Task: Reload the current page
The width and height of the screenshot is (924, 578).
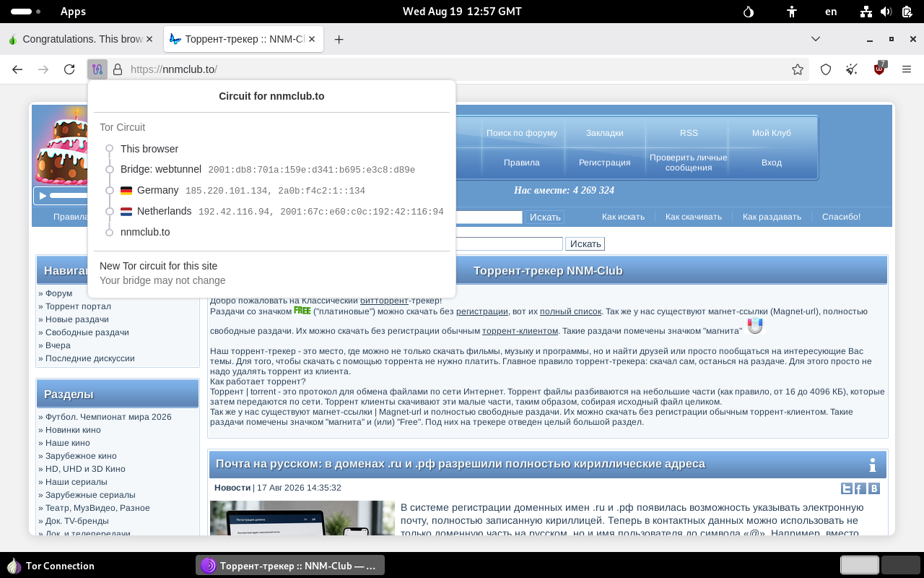Action: (x=69, y=69)
